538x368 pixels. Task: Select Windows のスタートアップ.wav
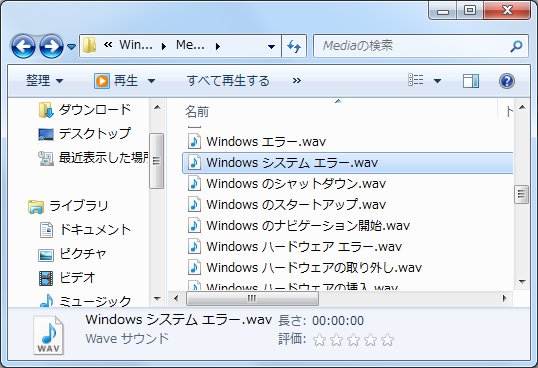tap(296, 205)
